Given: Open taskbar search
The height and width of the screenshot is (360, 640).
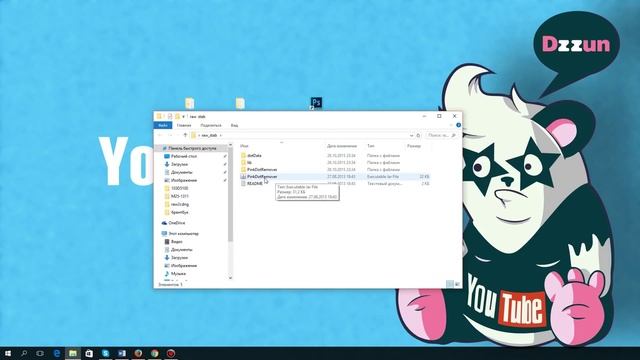Looking at the screenshot, I should [24, 353].
